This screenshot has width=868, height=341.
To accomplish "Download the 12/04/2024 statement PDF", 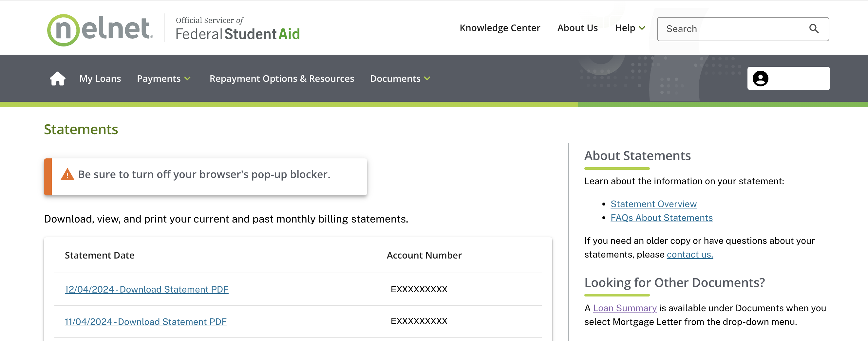I will coord(146,289).
